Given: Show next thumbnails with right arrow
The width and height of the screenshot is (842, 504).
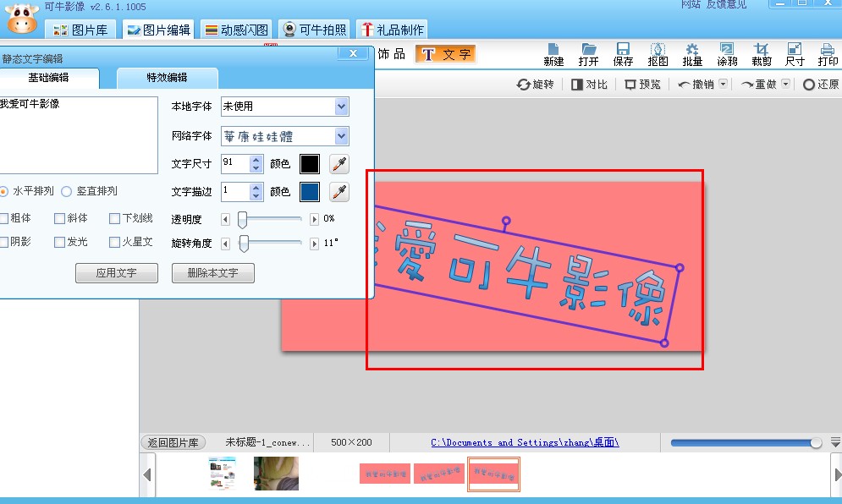Looking at the screenshot, I should (837, 474).
